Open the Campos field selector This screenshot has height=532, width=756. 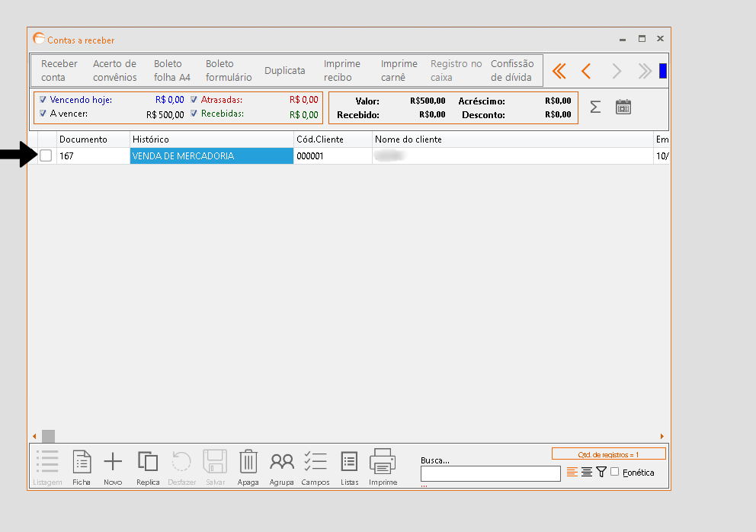(316, 467)
